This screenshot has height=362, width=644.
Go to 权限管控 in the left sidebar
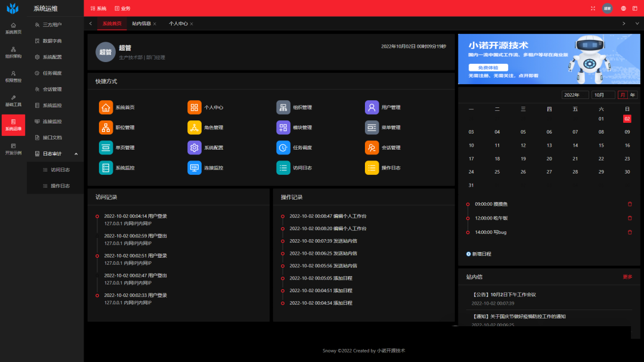13,76
